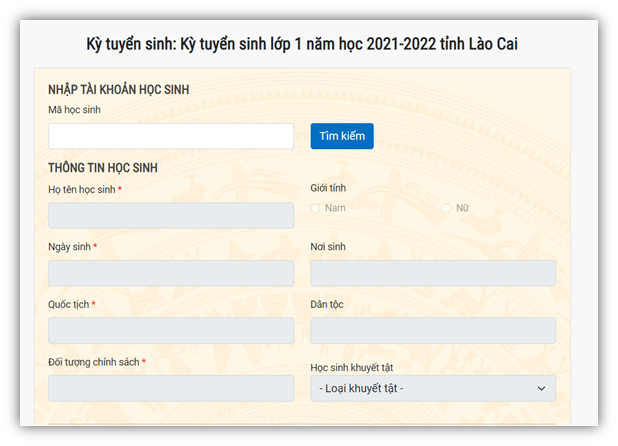Click the Ngày sinh input box
This screenshot has height=446, width=618.
point(170,273)
